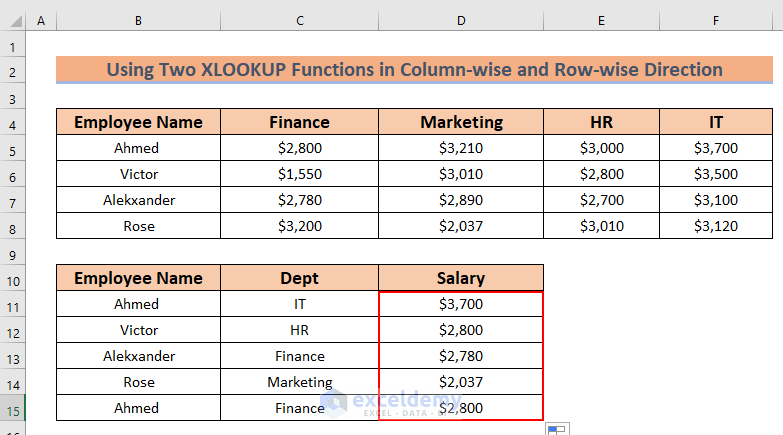
Task: Click the '$3,200' Finance cell
Action: pyautogui.click(x=300, y=226)
